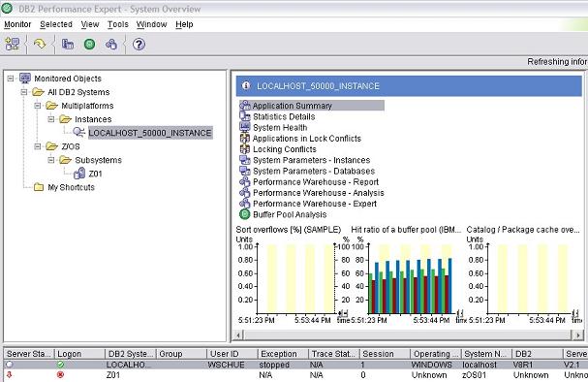This screenshot has width=588, height=382.
Task: Click the System Health icon
Action: point(245,127)
